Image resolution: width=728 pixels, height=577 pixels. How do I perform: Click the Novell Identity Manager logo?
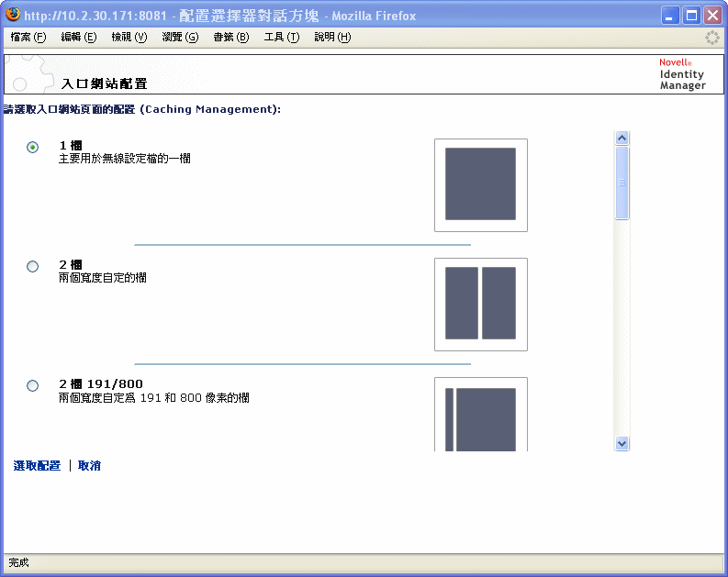(682, 74)
